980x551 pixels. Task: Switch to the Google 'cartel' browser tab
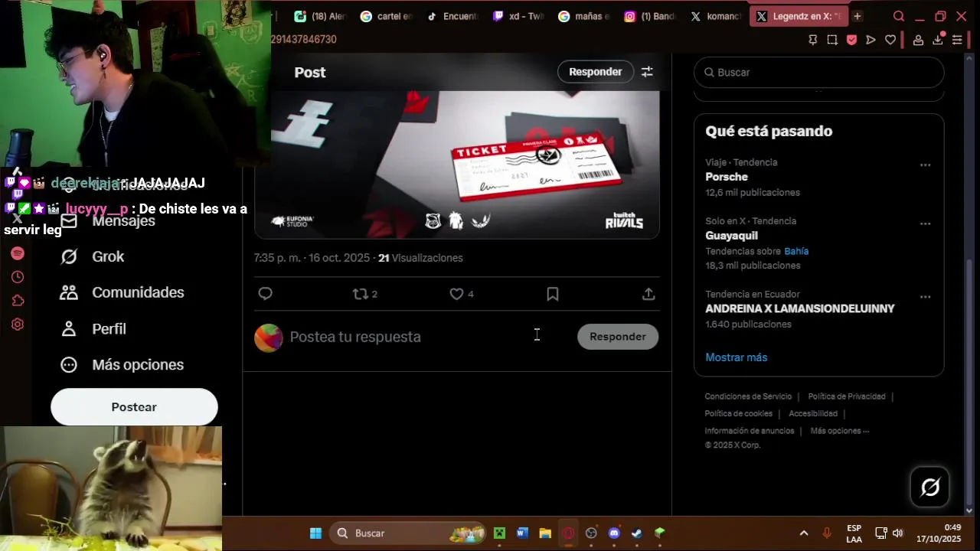pos(387,16)
